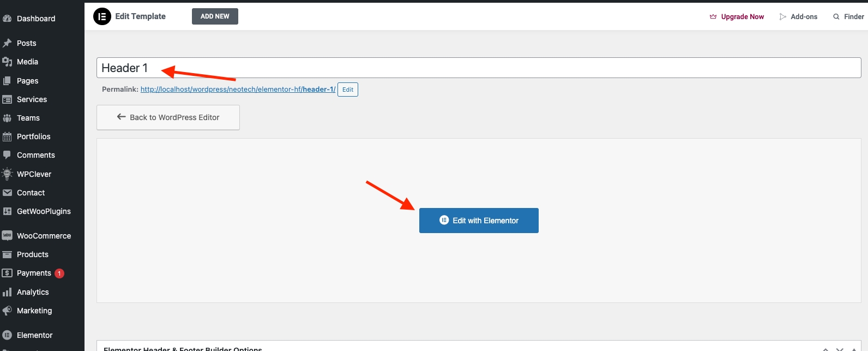The height and width of the screenshot is (351, 868).
Task: Click the WPClever lightbulb icon in the sidebar
Action: [7, 174]
